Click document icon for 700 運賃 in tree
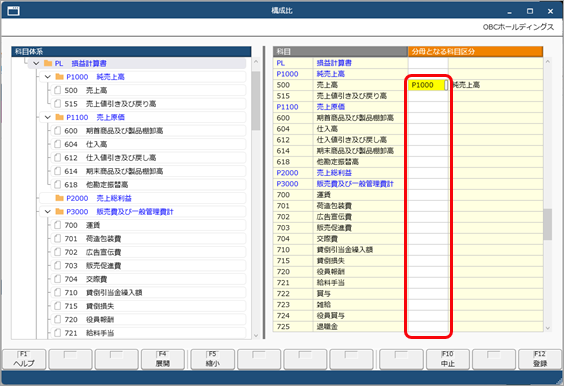 click(x=57, y=225)
